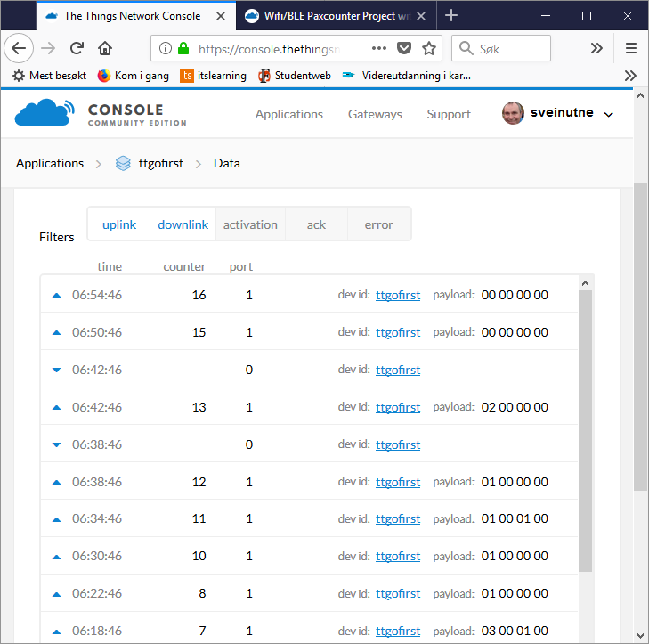The width and height of the screenshot is (649, 644).
Task: Click page scrollbar up arrow
Action: pos(640,95)
